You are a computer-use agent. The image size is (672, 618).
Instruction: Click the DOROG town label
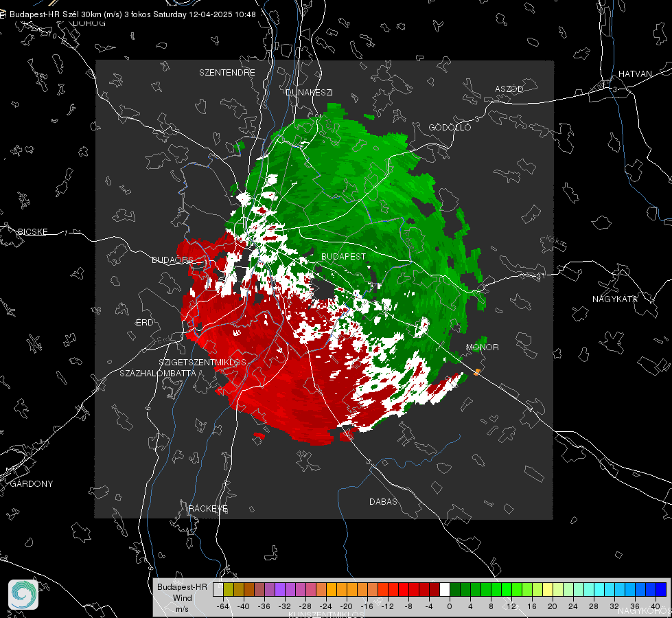tap(89, 23)
